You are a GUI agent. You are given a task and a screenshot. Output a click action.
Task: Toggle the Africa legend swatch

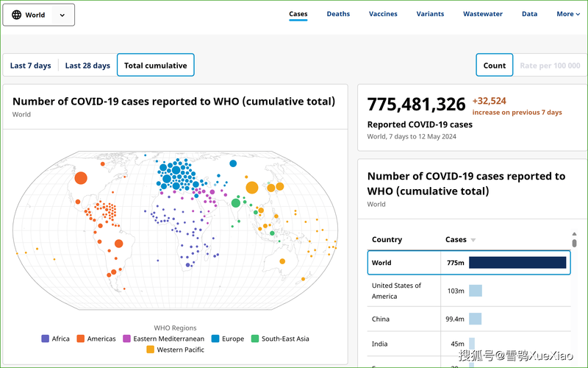[46, 339]
